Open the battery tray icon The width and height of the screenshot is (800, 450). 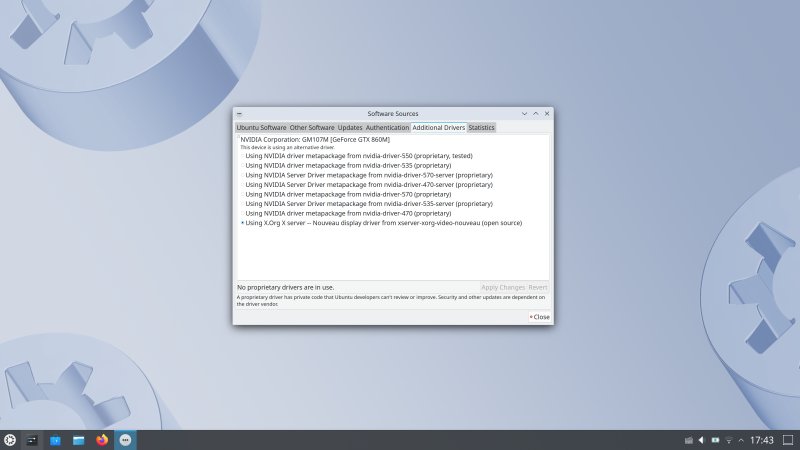tap(715, 440)
